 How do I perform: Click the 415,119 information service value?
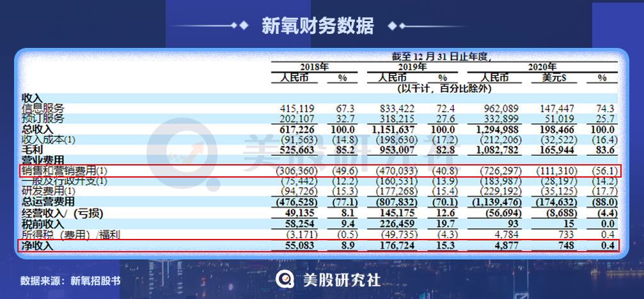[x=297, y=109]
